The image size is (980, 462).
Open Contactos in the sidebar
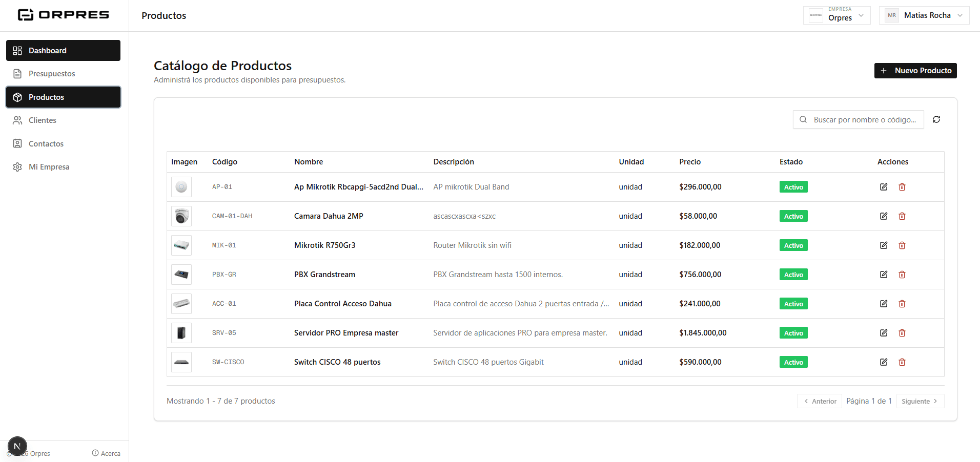[x=63, y=144]
